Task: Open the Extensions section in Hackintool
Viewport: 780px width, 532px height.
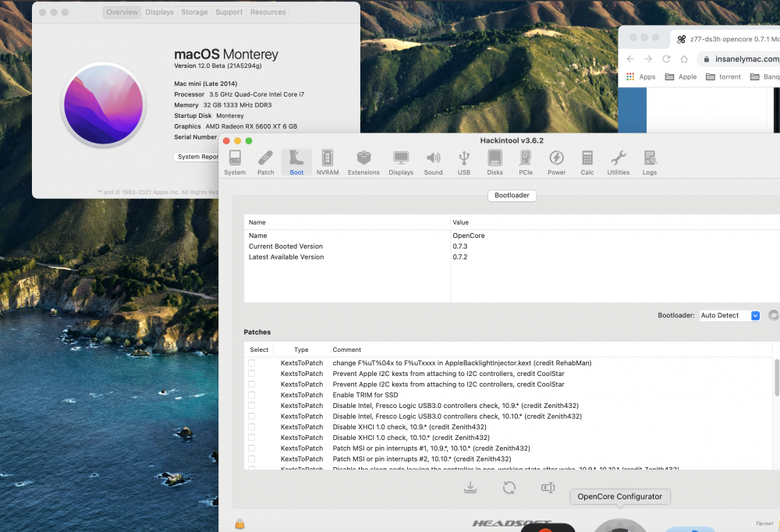Action: click(x=363, y=163)
